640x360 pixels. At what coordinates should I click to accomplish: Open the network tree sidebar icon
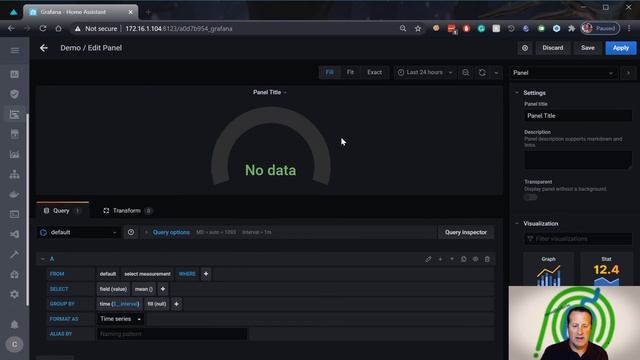pos(15,174)
